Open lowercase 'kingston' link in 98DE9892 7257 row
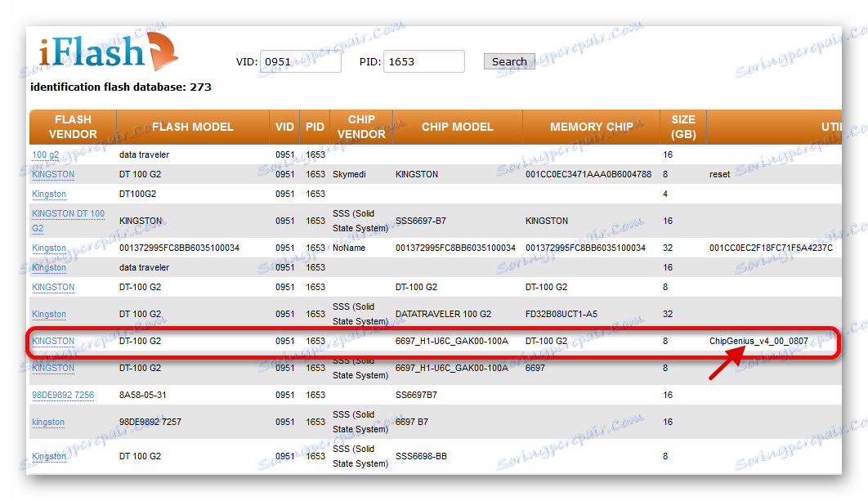868x501 pixels. coord(48,422)
